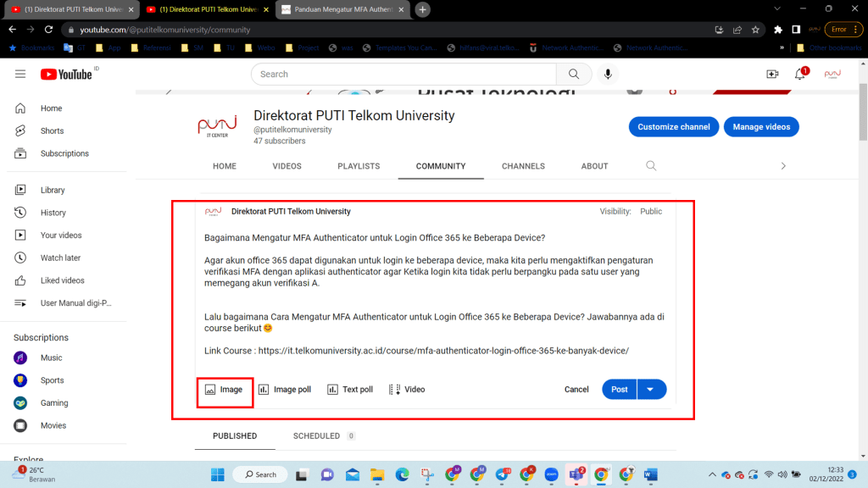Click the page vertical scrollbar
Screen dimensions: 868x488
click(863, 111)
